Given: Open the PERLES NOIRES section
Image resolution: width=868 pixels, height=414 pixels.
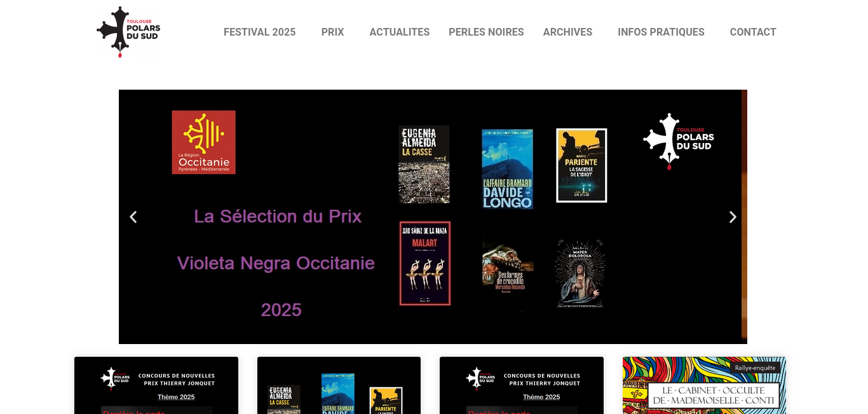Looking at the screenshot, I should [486, 32].
